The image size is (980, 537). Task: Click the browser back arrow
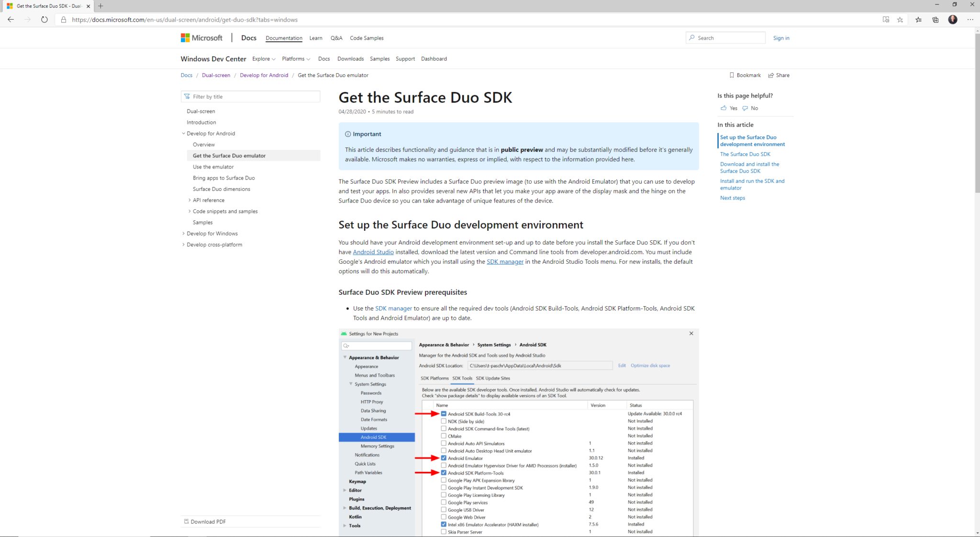tap(11, 20)
